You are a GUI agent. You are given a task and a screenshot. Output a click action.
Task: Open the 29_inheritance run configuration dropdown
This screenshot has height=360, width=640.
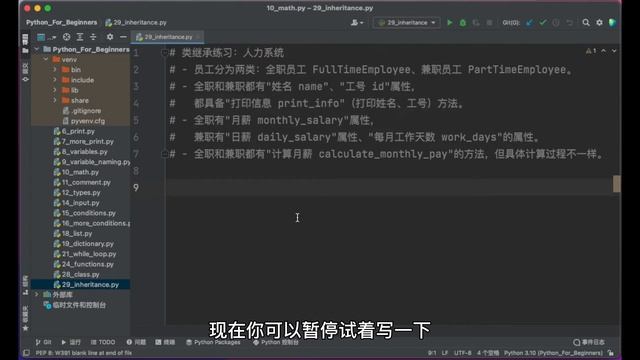click(407, 22)
